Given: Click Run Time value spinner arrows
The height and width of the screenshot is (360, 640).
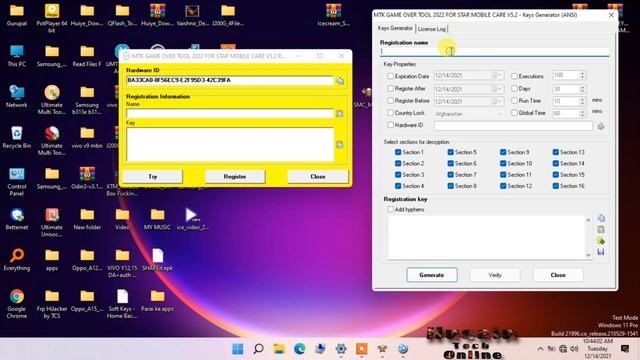Looking at the screenshot, I should 582,101.
